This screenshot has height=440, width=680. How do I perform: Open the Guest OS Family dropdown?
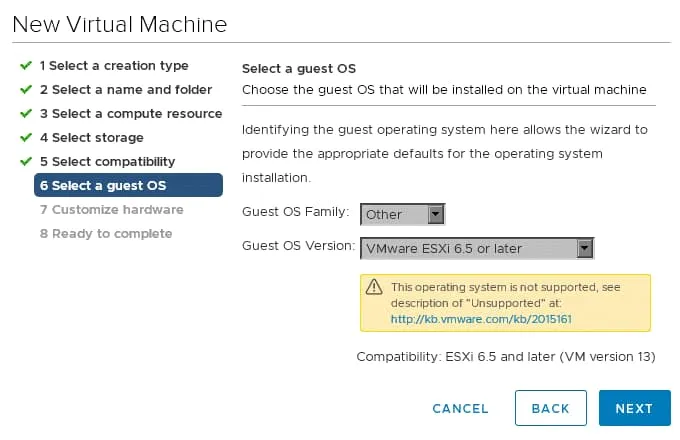(403, 214)
